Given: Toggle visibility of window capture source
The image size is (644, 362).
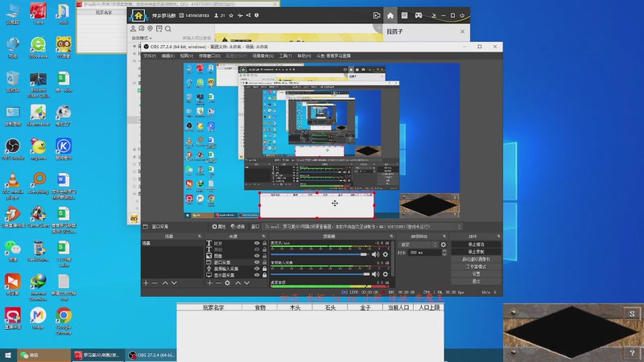Looking at the screenshot, I should (257, 262).
